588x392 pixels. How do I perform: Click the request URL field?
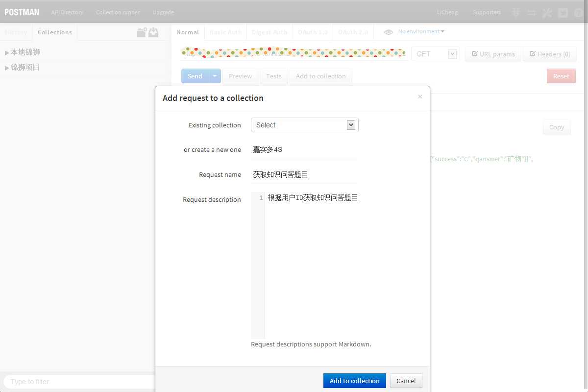click(293, 53)
